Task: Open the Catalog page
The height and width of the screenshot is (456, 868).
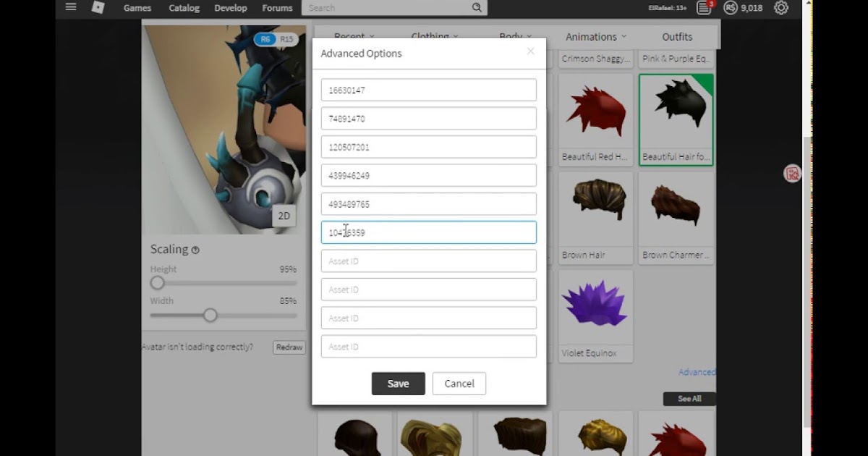Action: [x=183, y=8]
